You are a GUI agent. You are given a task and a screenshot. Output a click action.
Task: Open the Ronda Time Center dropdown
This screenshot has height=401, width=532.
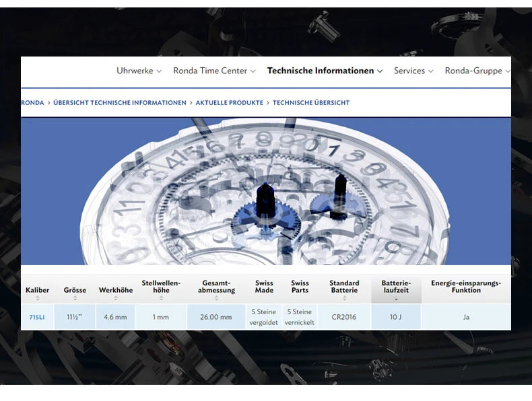pyautogui.click(x=214, y=71)
